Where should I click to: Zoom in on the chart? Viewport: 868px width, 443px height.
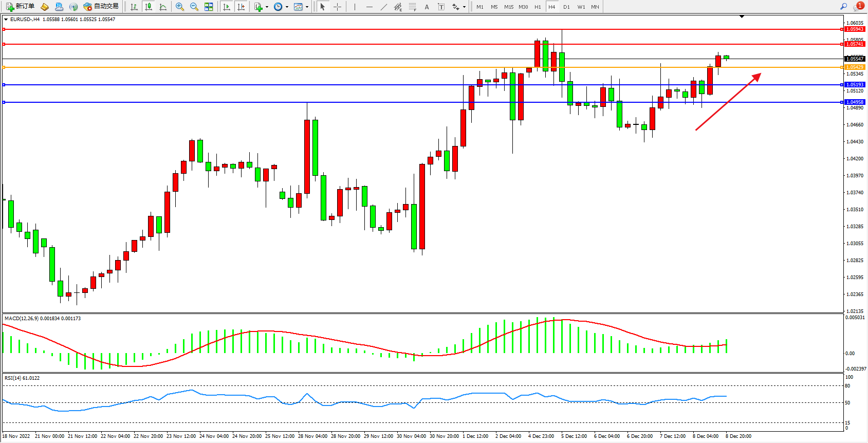pyautogui.click(x=179, y=7)
